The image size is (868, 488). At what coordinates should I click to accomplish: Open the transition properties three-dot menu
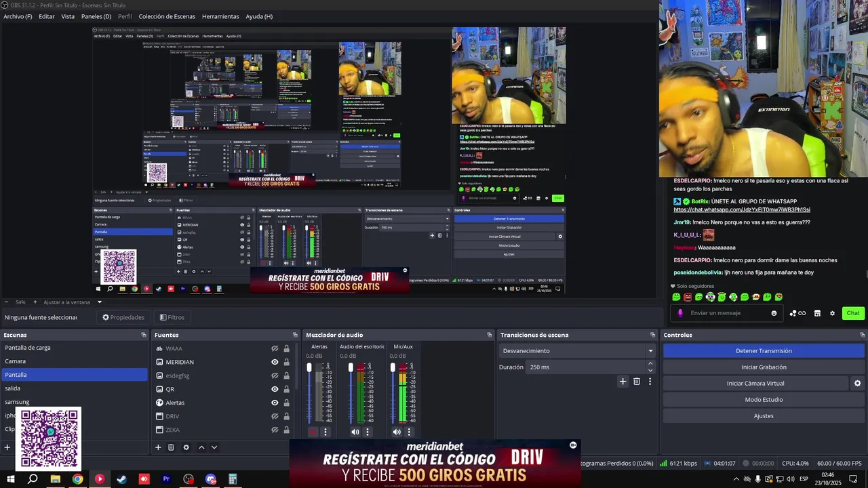[x=650, y=382]
